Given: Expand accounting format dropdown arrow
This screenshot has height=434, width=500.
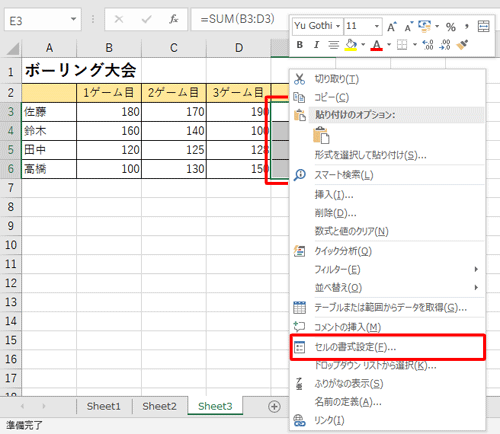Looking at the screenshot, I should pyautogui.click(x=437, y=26).
